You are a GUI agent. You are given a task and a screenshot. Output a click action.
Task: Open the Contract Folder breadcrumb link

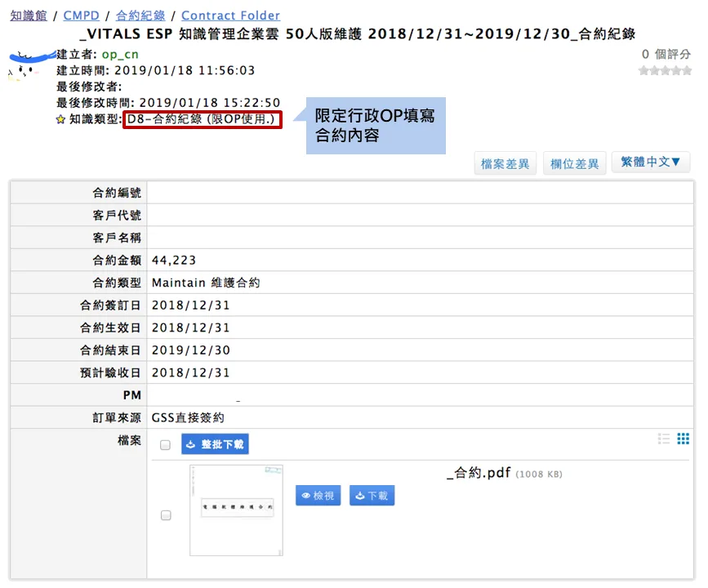231,16
